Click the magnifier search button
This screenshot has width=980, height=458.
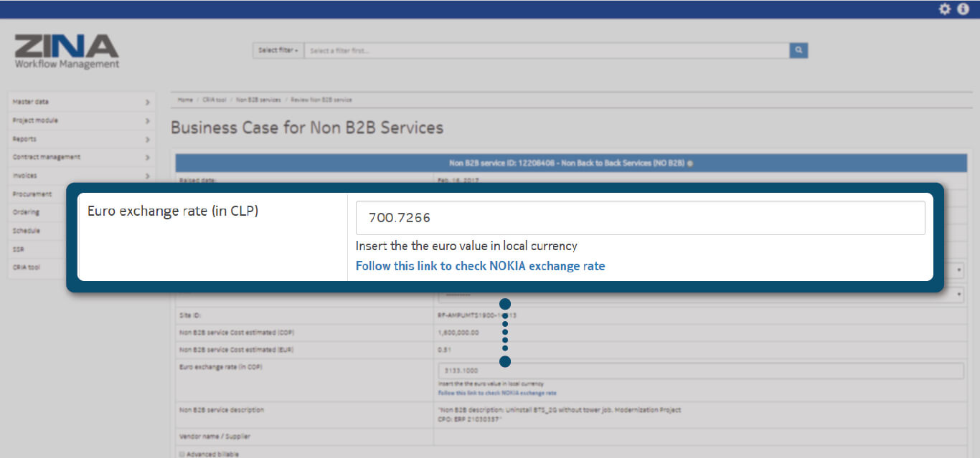point(798,50)
